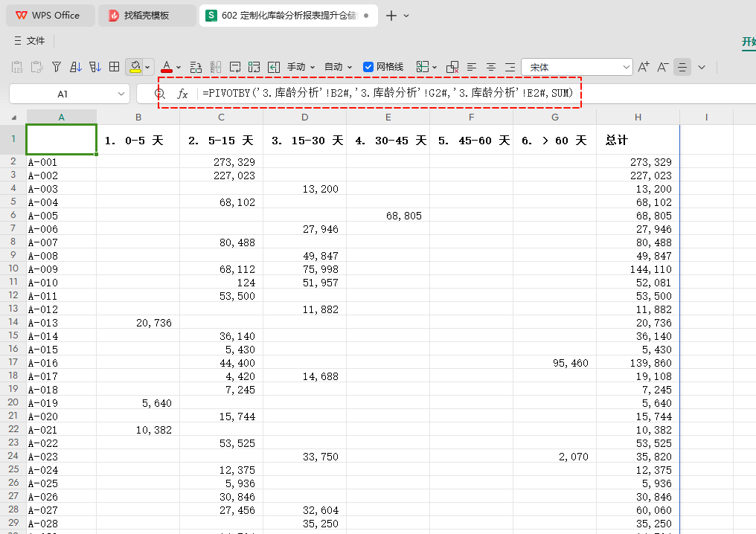The width and height of the screenshot is (756, 534).
Task: Decrease font size with A- icon
Action: tap(662, 67)
